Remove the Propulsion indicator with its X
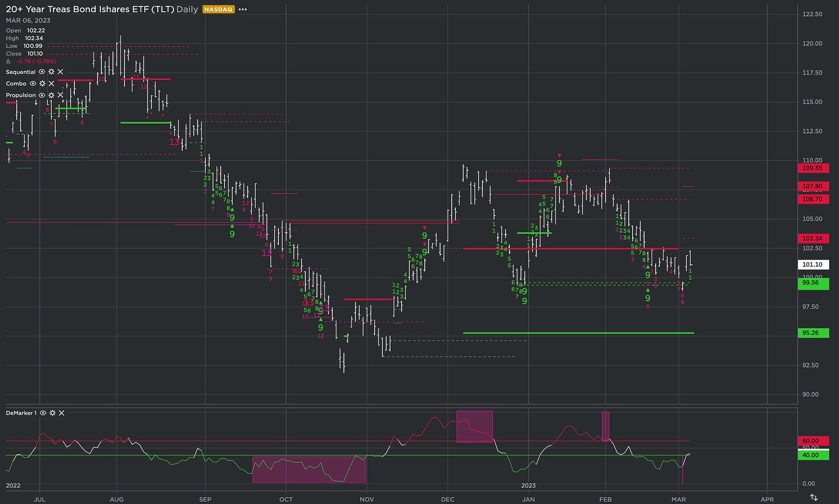This screenshot has width=839, height=504. (61, 95)
